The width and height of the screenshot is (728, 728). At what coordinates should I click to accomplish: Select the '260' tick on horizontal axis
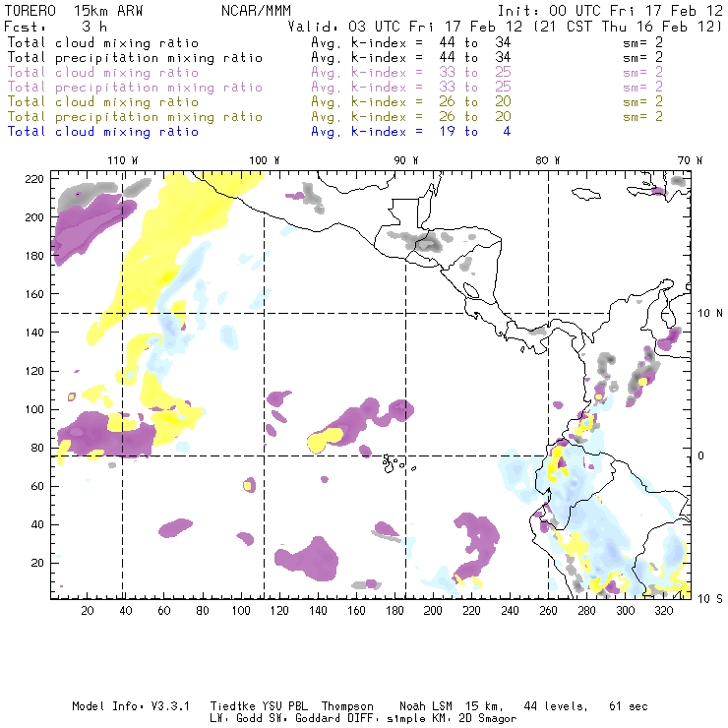[548, 611]
